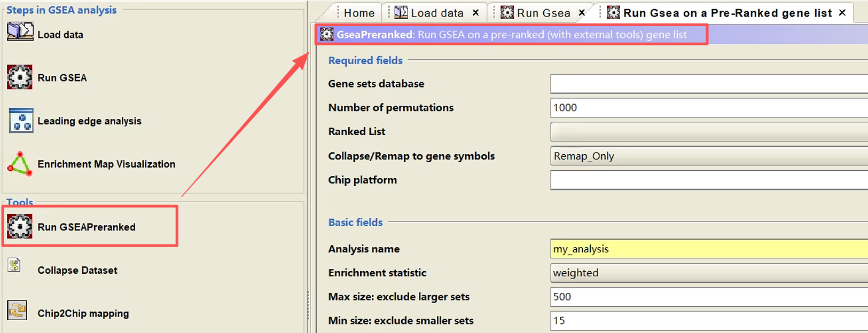Click the Analysis name label

(x=364, y=249)
